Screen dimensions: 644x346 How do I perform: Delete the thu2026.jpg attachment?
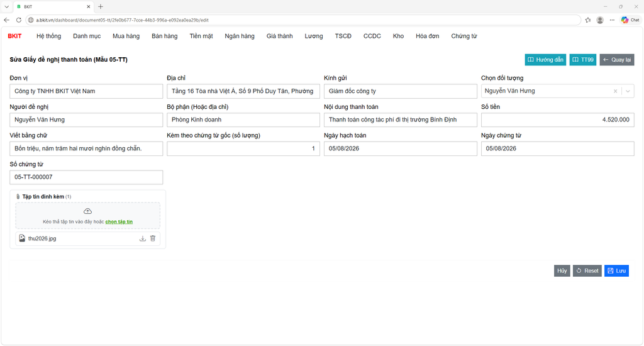pyautogui.click(x=153, y=238)
